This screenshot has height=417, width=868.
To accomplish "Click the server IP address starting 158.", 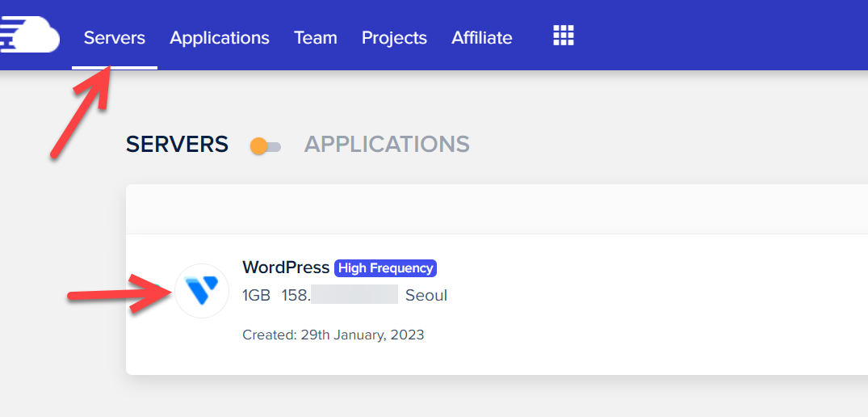I will [339, 295].
